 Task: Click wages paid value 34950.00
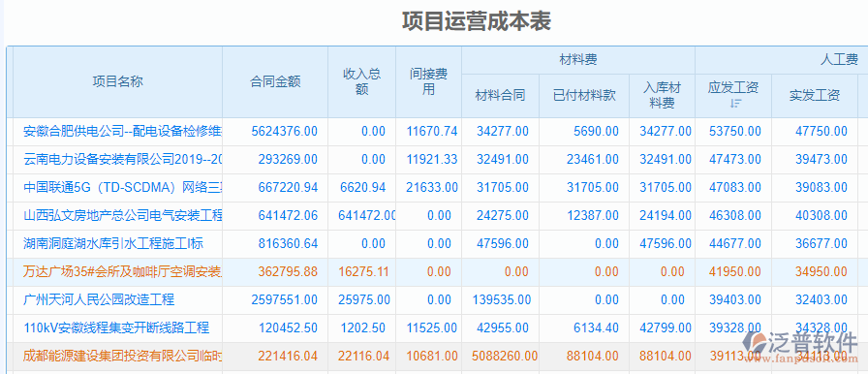coord(821,271)
